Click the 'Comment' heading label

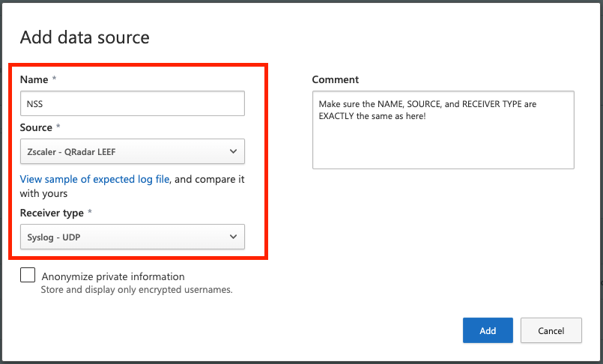336,79
